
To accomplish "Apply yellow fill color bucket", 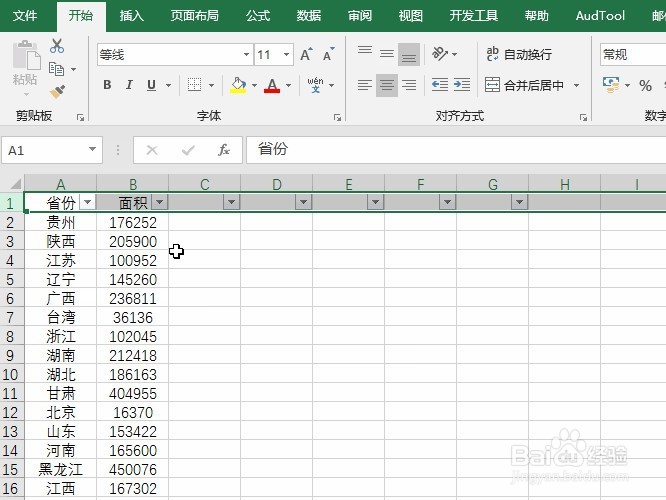I will click(238, 85).
